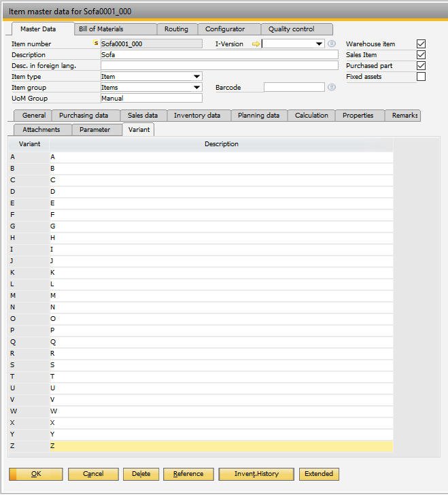Image resolution: width=448 pixels, height=495 pixels.
Task: Click the yellow I-Version link arrow
Action: [x=256, y=44]
